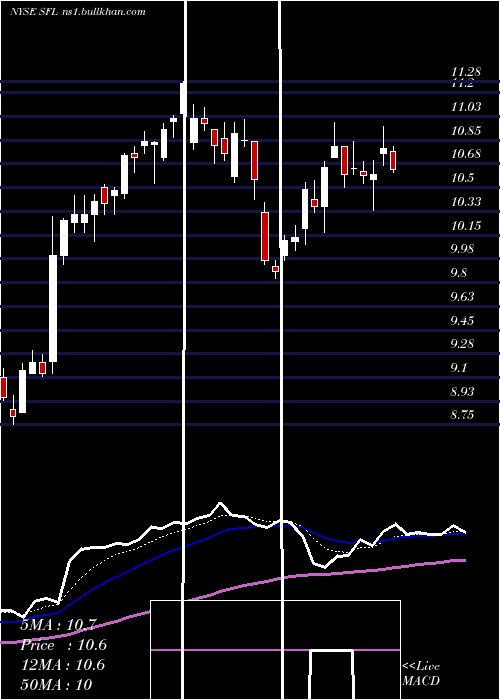Click the pink 50MA line at its right end

coord(462,560)
